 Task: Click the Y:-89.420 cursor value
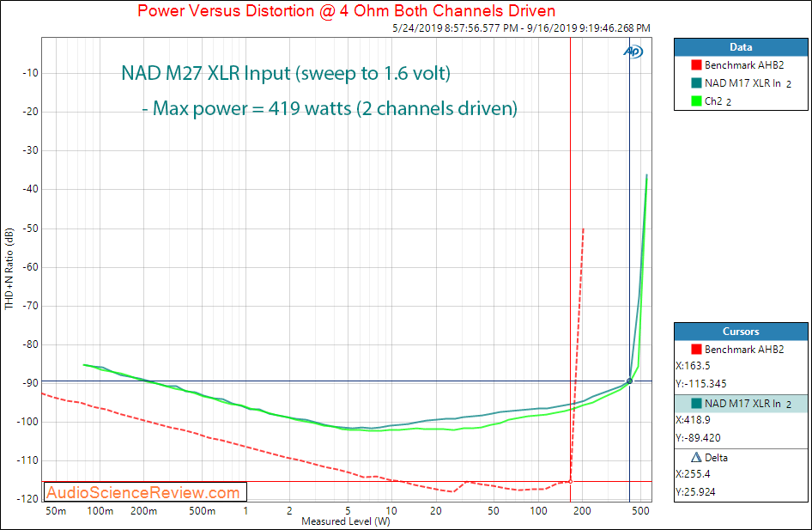coord(698,438)
